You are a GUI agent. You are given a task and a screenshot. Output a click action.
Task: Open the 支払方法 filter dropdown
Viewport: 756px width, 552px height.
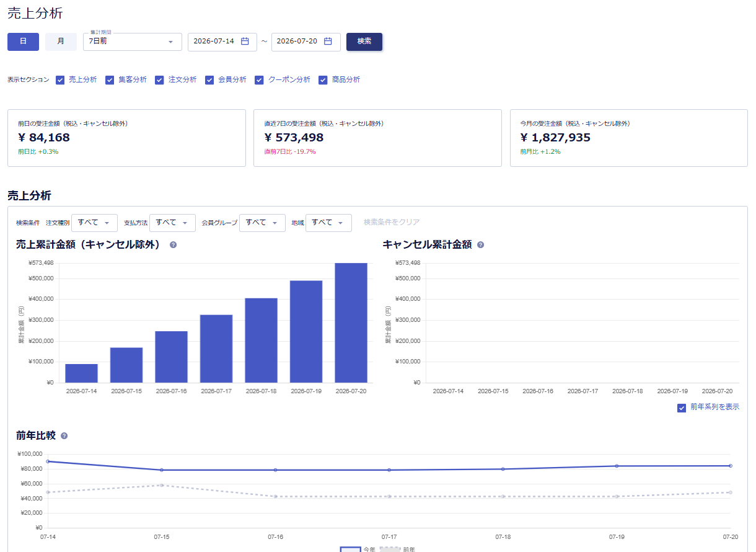172,223
